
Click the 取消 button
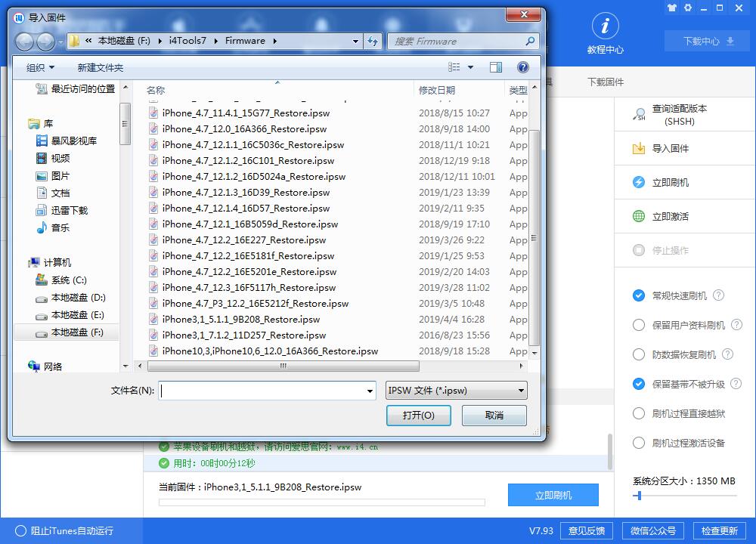[494, 416]
